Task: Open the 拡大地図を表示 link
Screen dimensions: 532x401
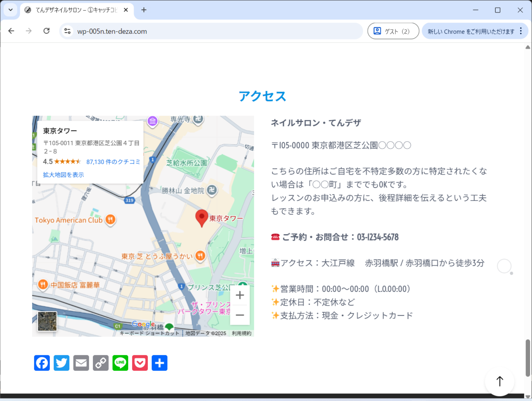Action: coord(63,175)
